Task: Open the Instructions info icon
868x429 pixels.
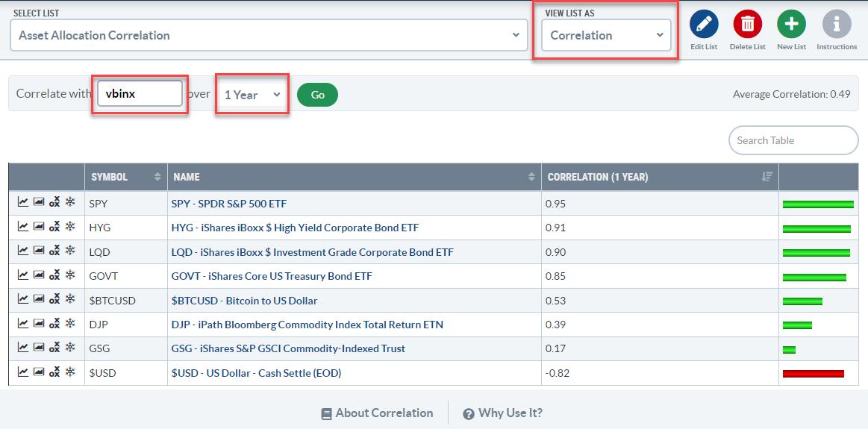Action: 837,25
